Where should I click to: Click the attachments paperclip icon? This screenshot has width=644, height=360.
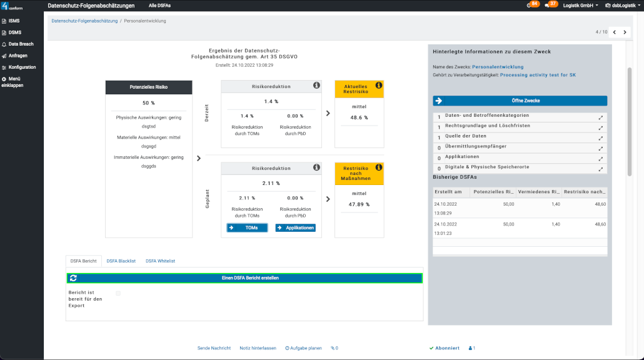point(335,348)
